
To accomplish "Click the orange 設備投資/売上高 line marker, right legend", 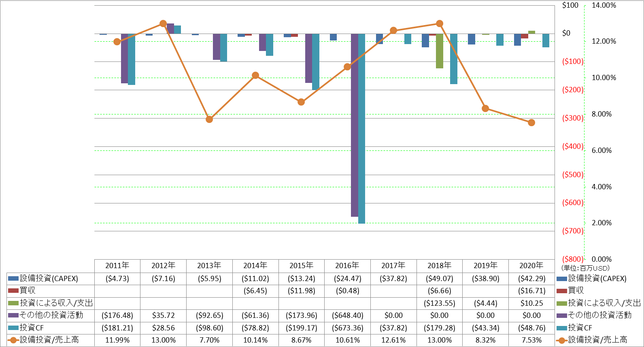I will pyautogui.click(x=562, y=341).
